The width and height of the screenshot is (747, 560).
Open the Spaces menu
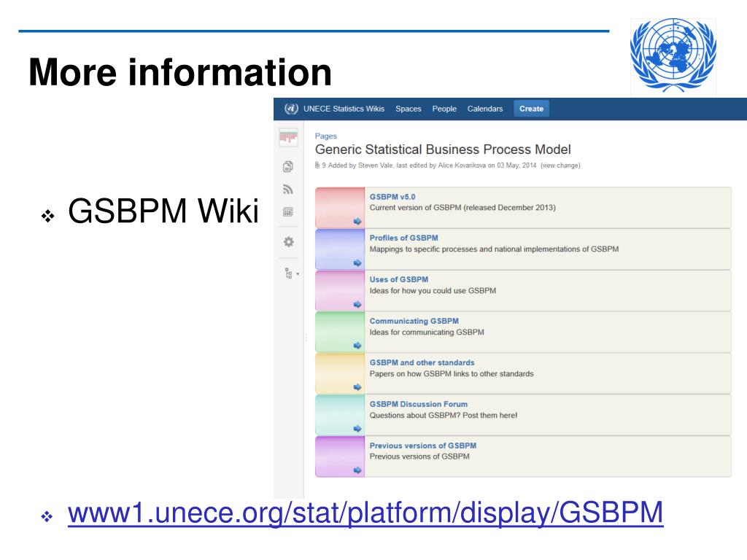[x=409, y=109]
